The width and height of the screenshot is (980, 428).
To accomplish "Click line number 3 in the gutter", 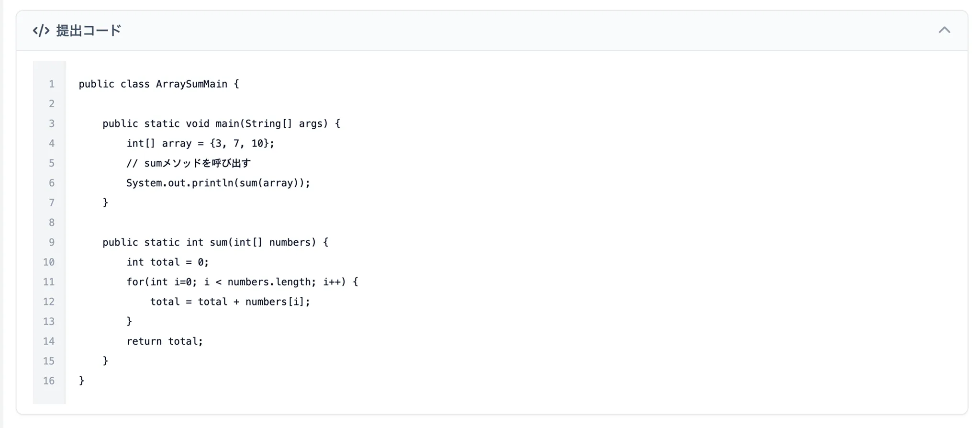I will (51, 124).
